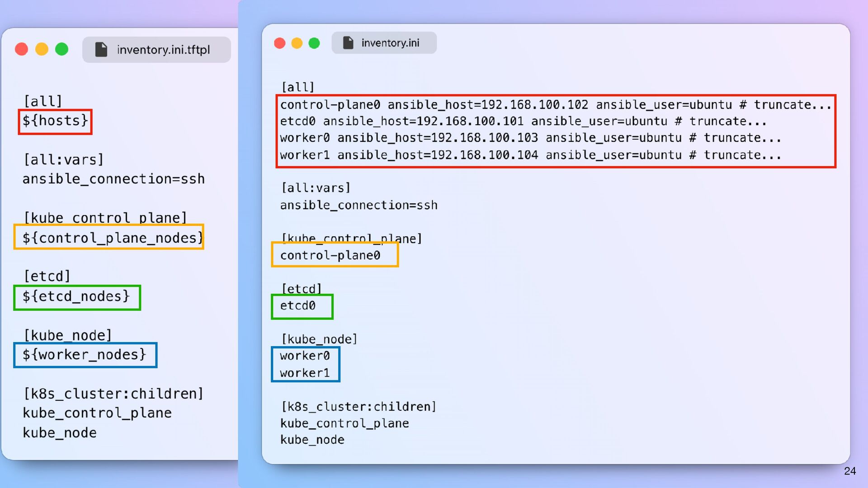The height and width of the screenshot is (488, 868).
Task: Click yellow minimize dot on left window
Action: click(x=42, y=49)
